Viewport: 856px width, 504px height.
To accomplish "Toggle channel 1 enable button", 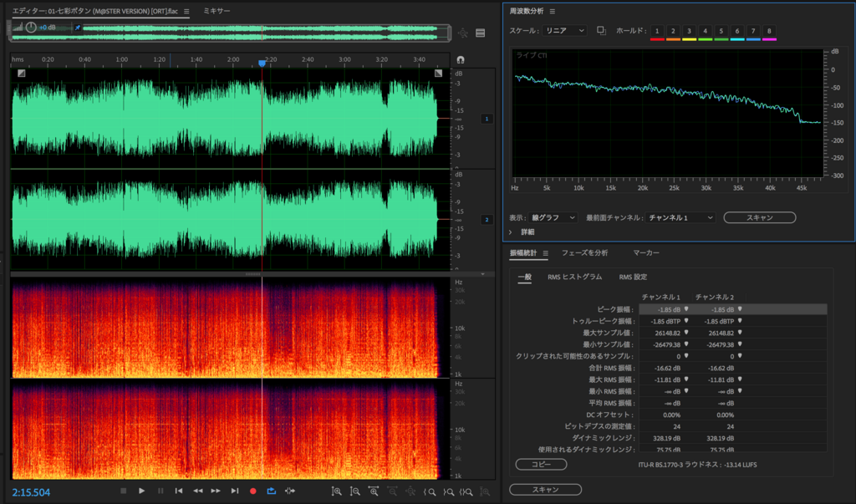I will [487, 119].
